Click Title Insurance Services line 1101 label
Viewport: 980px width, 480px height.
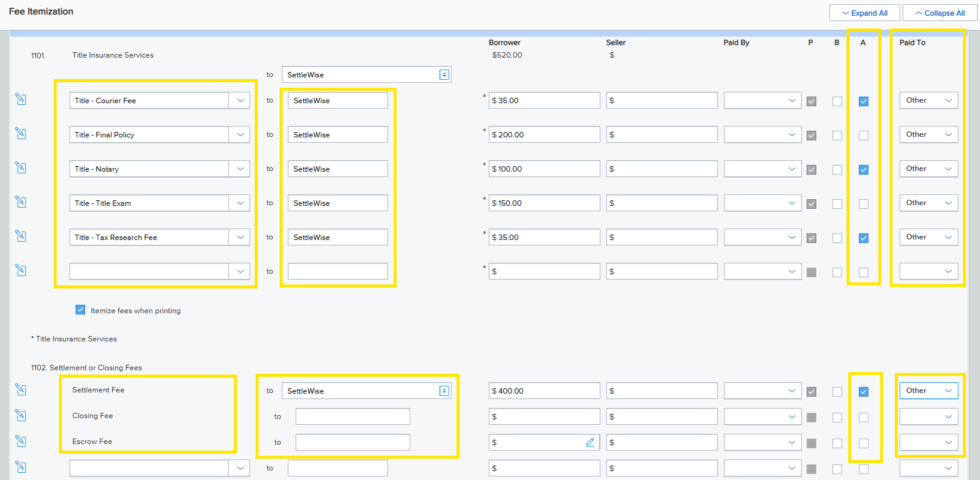tap(113, 55)
